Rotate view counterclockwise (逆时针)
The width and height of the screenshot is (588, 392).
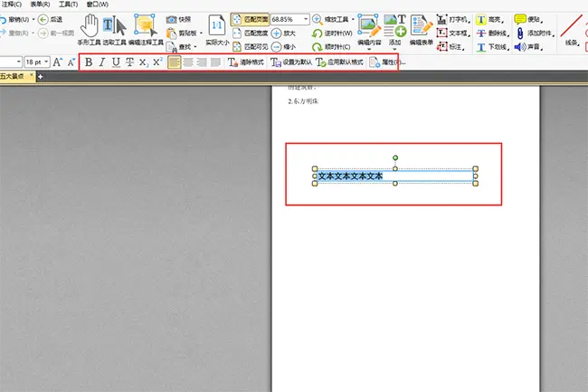[332, 33]
